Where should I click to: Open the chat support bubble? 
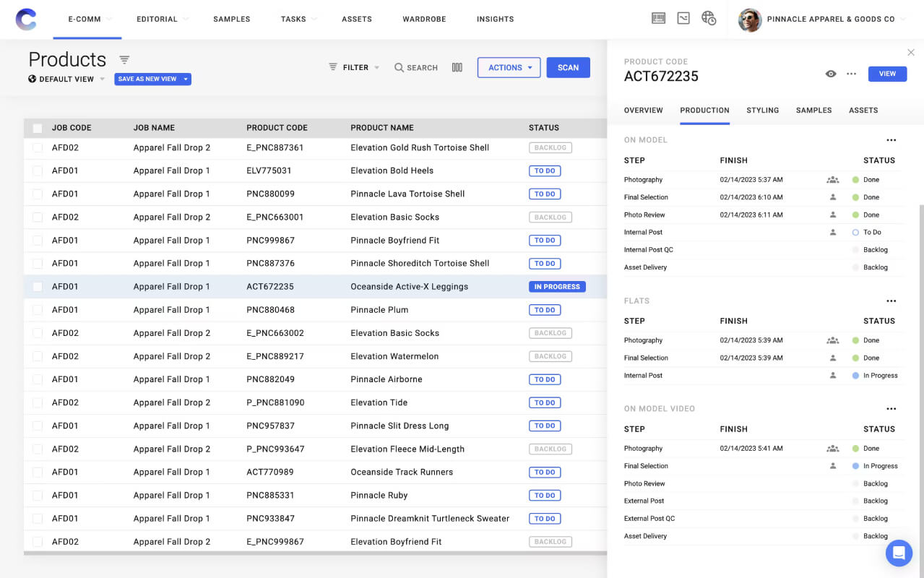pos(899,553)
